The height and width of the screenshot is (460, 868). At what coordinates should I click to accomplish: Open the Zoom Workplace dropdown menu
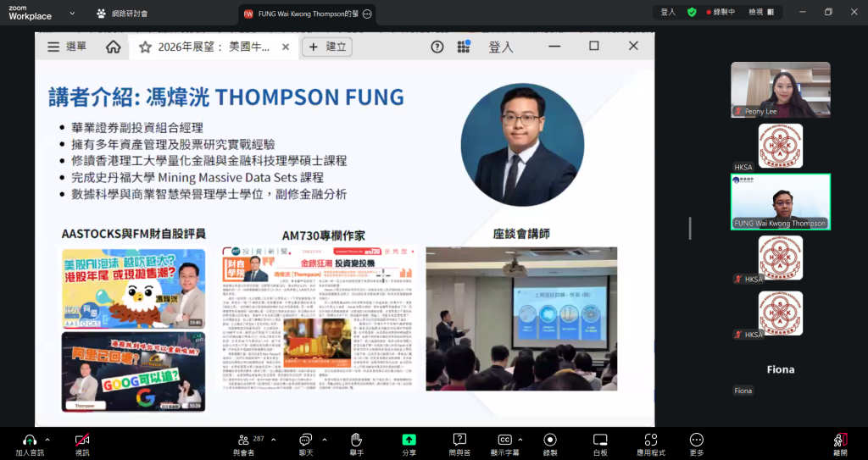tap(71, 14)
